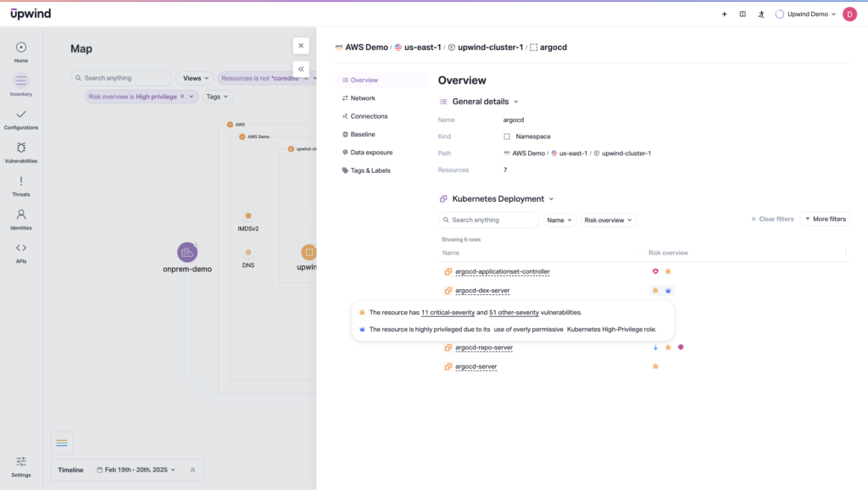Open the Views dropdown on the map
This screenshot has width=868, height=490.
click(x=195, y=77)
